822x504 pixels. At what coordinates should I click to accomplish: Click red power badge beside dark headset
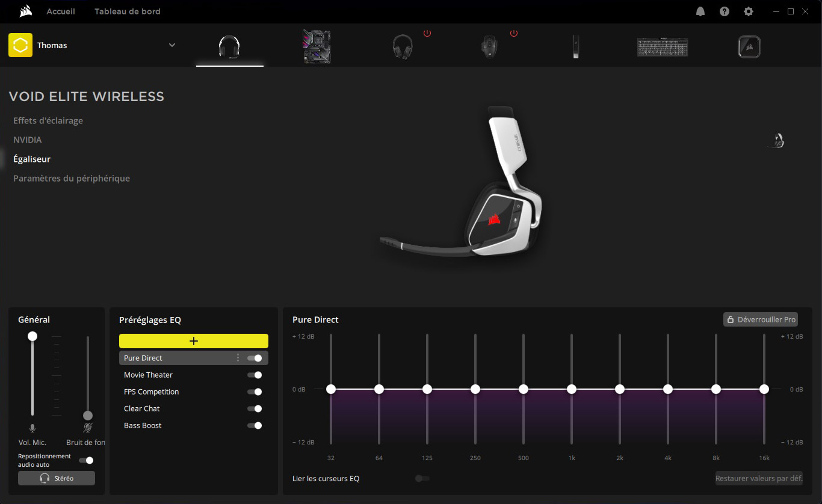tap(427, 33)
